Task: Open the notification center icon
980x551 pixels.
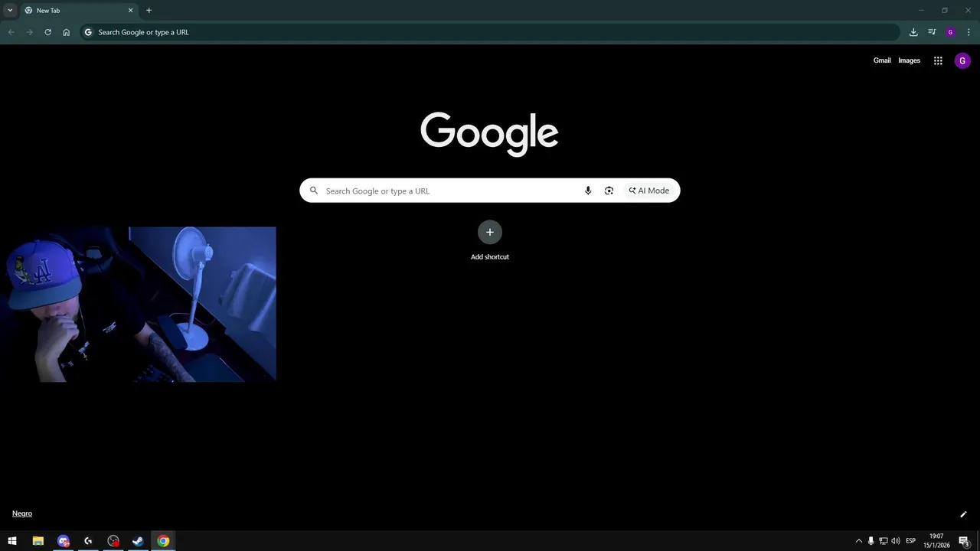Action: tap(964, 541)
